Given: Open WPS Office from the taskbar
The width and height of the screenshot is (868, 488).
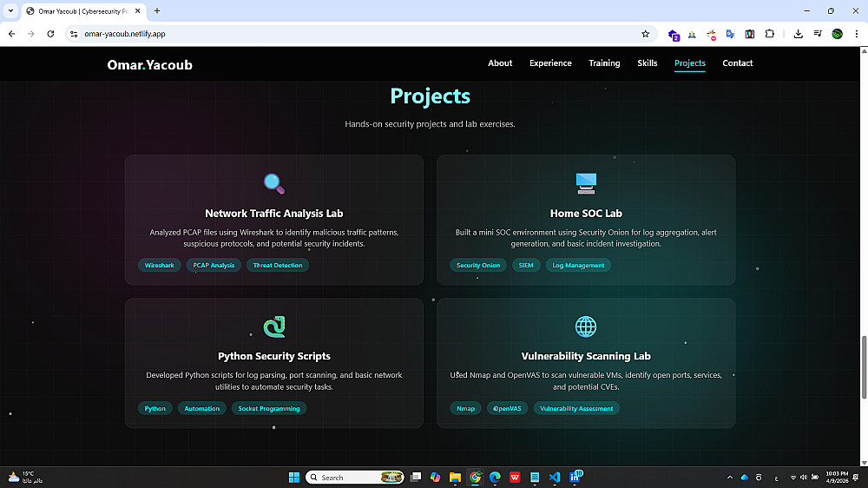Looking at the screenshot, I should coord(515,478).
